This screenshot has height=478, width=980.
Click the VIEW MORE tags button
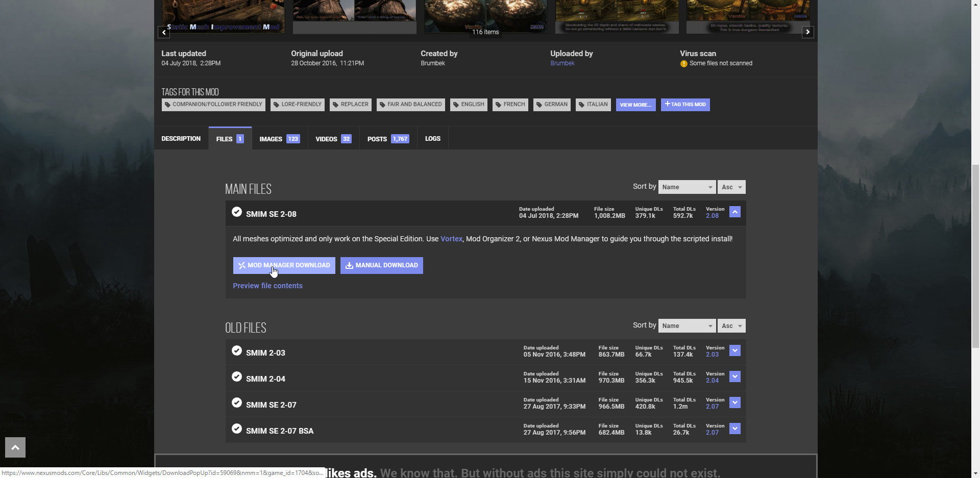point(635,105)
